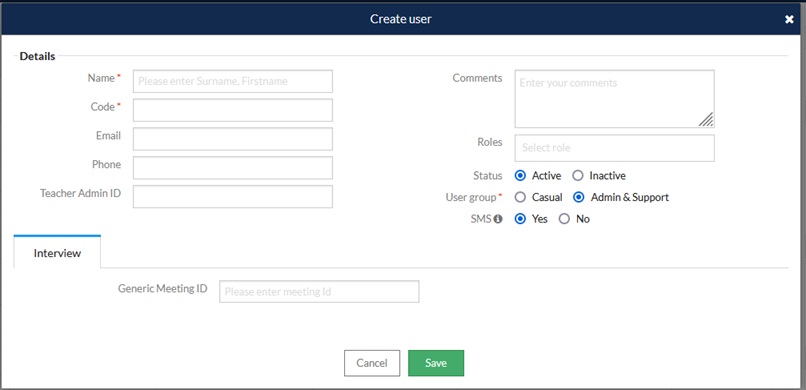Set SMS option to Yes
This screenshot has height=390, width=806.
point(520,219)
